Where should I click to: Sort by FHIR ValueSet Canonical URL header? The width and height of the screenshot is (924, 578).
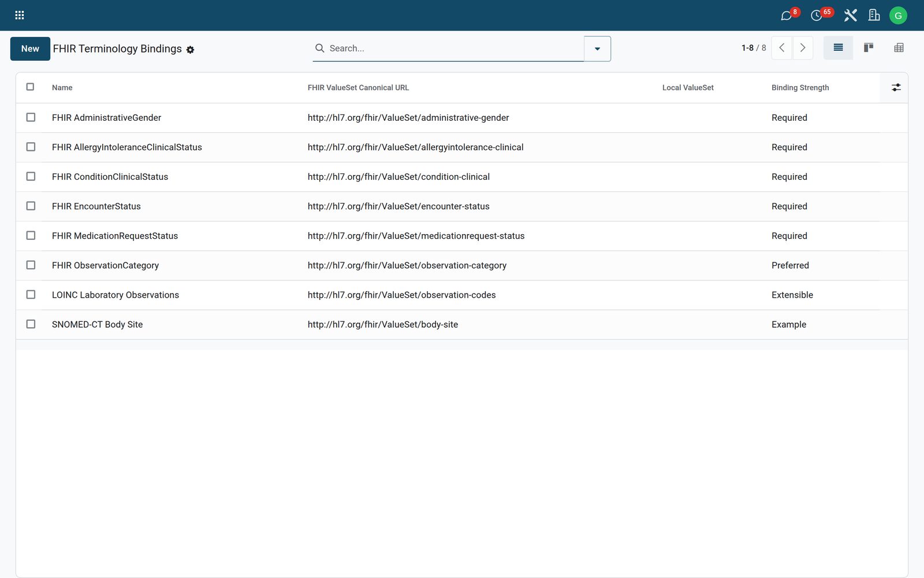[x=358, y=88]
